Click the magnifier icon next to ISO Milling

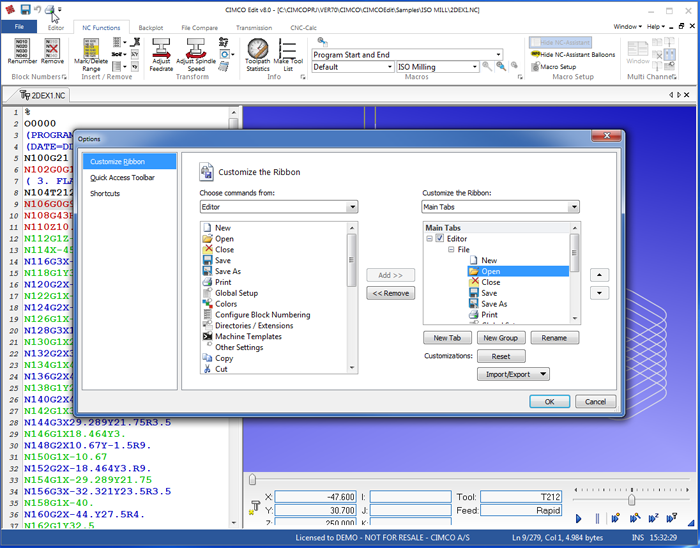[487, 66]
